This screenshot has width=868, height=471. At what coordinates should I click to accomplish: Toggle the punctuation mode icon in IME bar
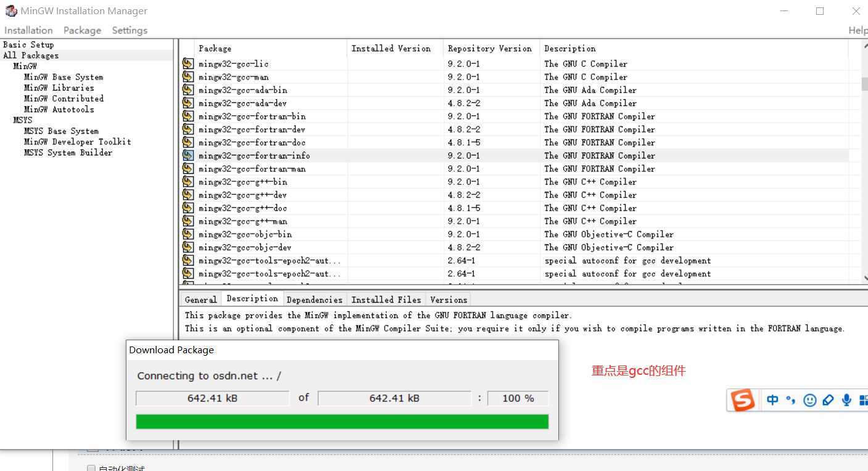coord(790,400)
